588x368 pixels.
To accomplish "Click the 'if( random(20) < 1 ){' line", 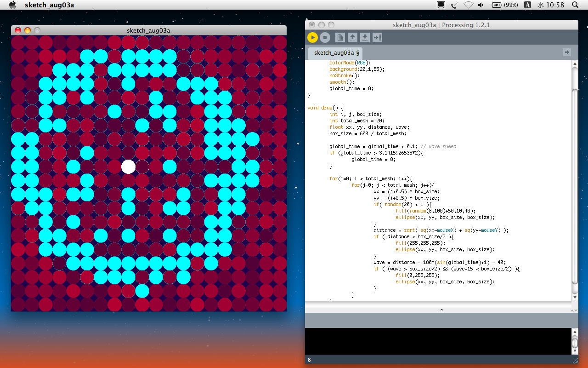I will (402, 204).
